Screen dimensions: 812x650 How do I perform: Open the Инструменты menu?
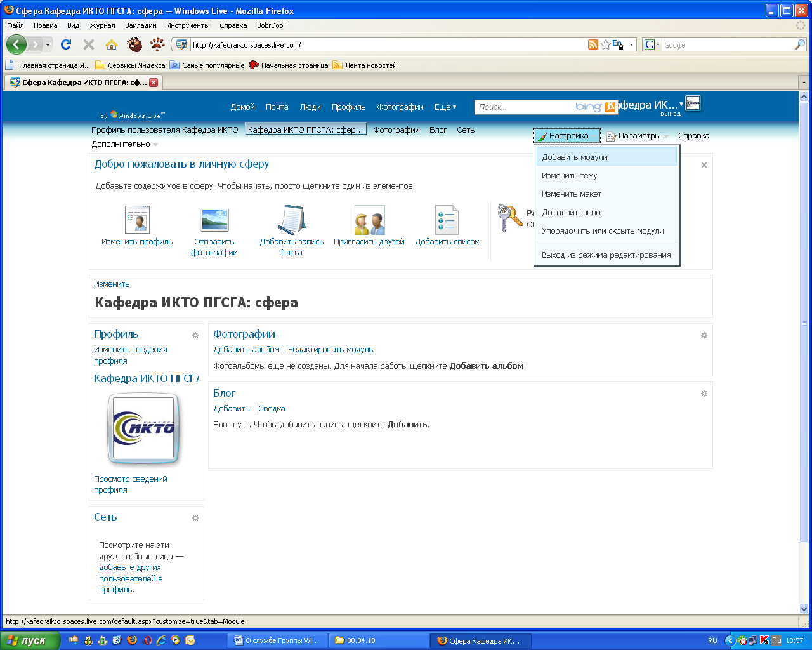(x=188, y=25)
